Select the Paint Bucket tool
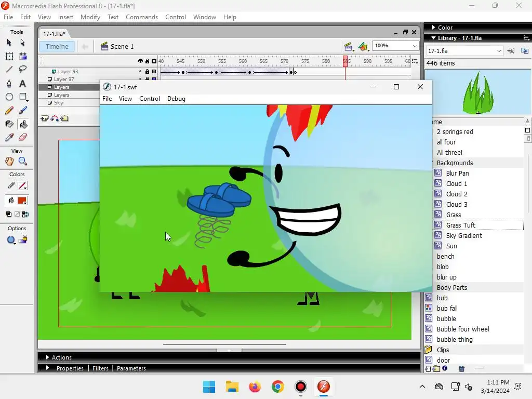This screenshot has height=399, width=532. [x=23, y=125]
